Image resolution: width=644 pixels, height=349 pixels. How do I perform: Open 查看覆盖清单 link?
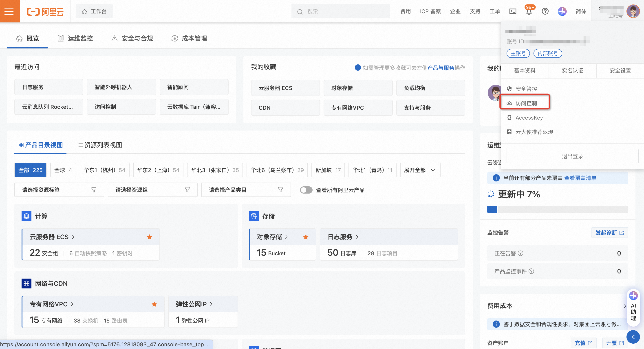pos(580,178)
